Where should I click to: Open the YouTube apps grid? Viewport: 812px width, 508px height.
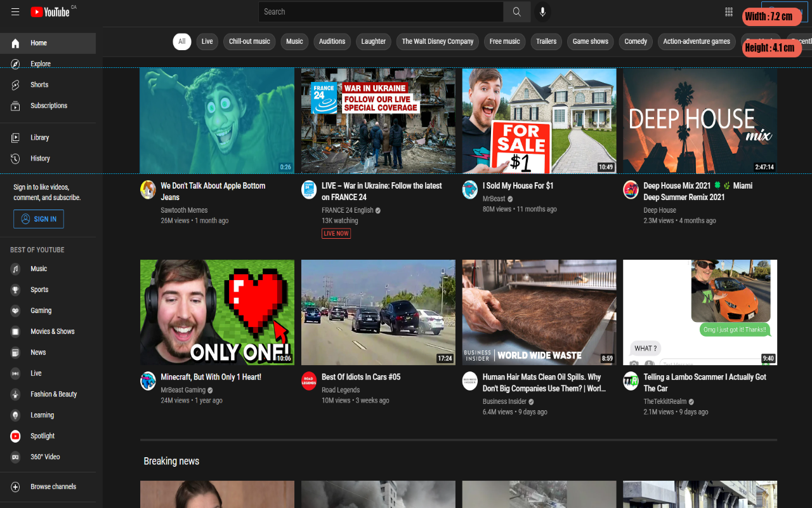(x=729, y=11)
